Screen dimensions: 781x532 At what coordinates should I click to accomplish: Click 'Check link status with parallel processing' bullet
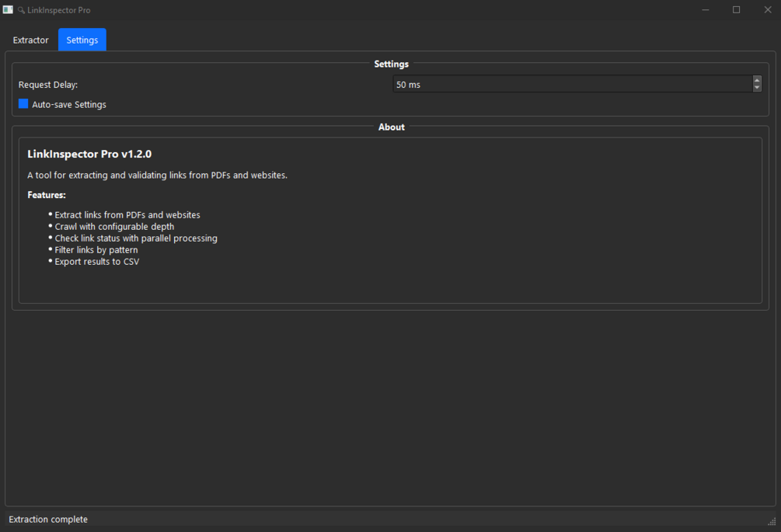136,238
